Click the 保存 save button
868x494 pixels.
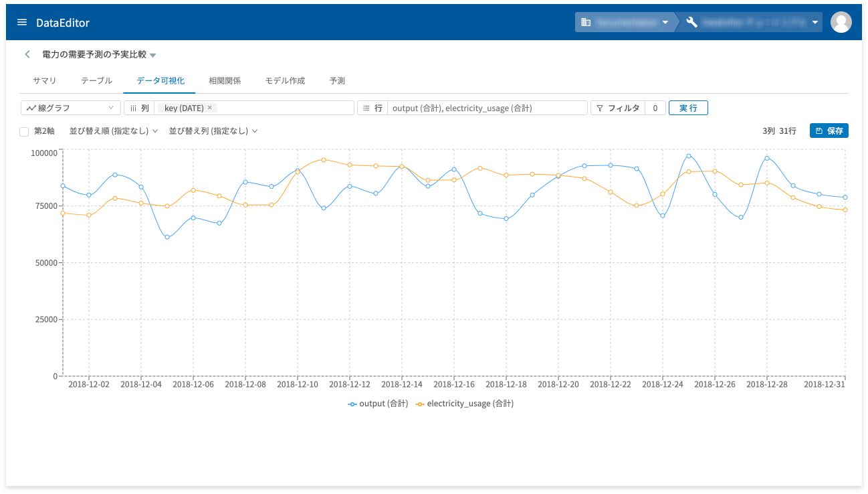tap(829, 131)
